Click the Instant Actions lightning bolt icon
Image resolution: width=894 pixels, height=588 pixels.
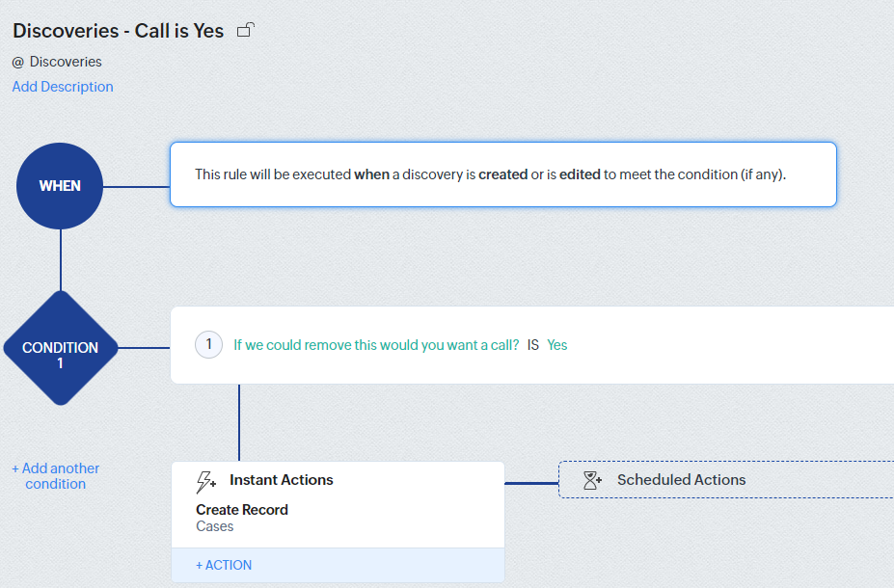coord(206,480)
